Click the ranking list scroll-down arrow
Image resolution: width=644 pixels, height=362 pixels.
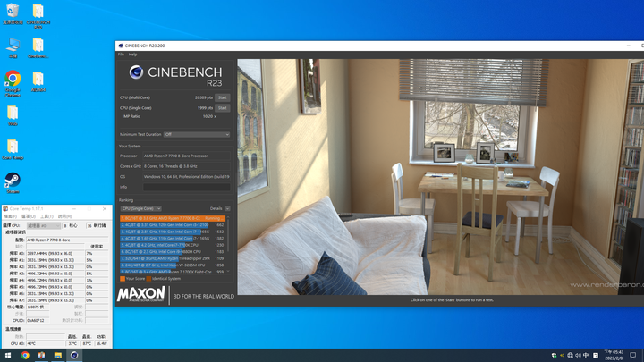coord(228,272)
